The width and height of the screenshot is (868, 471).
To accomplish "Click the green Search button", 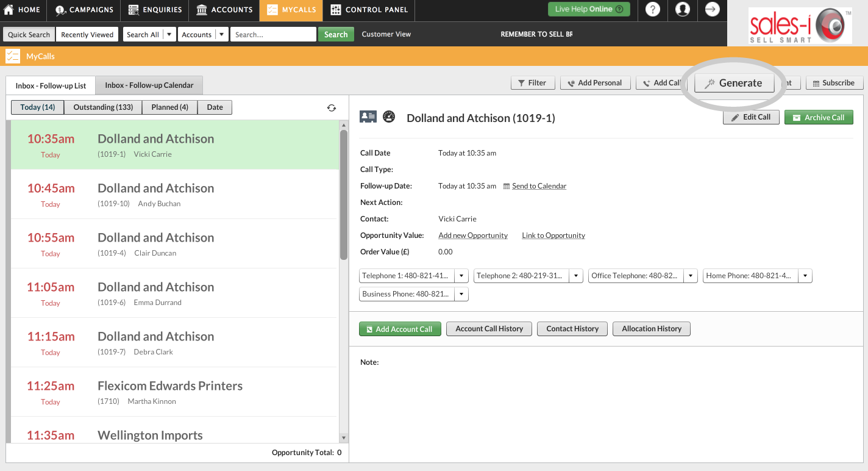I will click(x=335, y=35).
